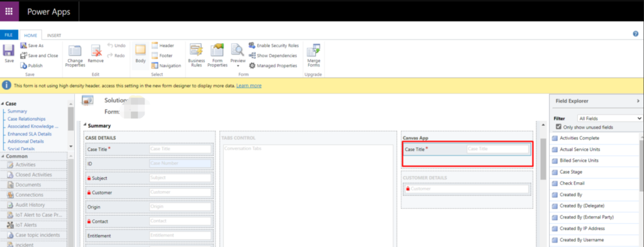Choose Save As in ribbon
The width and height of the screenshot is (644, 247).
[x=31, y=45]
